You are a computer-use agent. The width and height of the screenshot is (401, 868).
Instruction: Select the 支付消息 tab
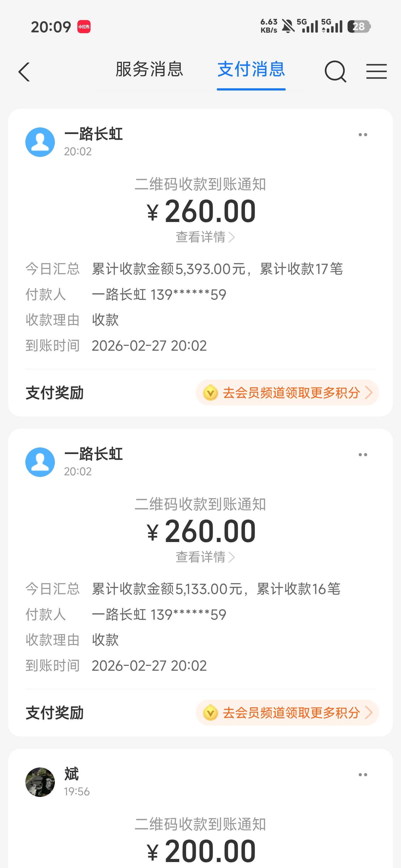pyautogui.click(x=251, y=70)
